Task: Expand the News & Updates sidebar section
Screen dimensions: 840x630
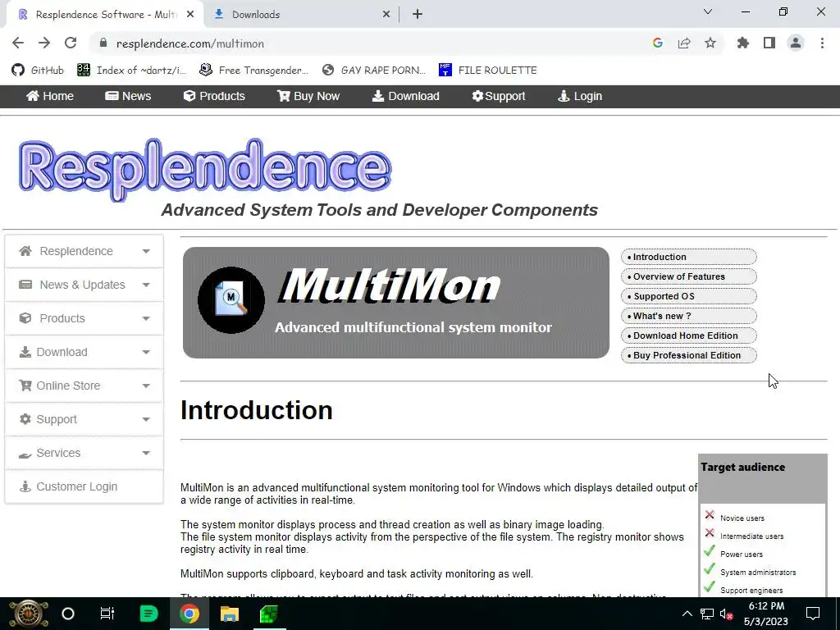Action: (x=84, y=285)
